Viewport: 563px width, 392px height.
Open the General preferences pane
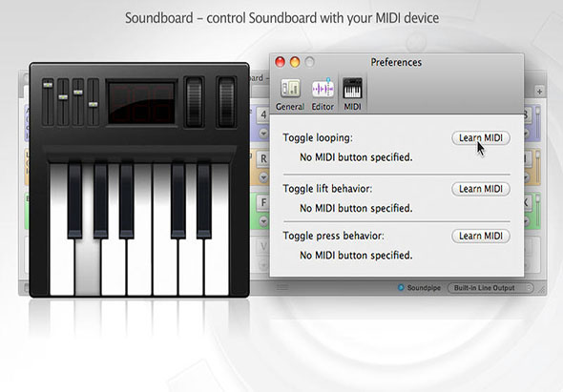tap(290, 94)
